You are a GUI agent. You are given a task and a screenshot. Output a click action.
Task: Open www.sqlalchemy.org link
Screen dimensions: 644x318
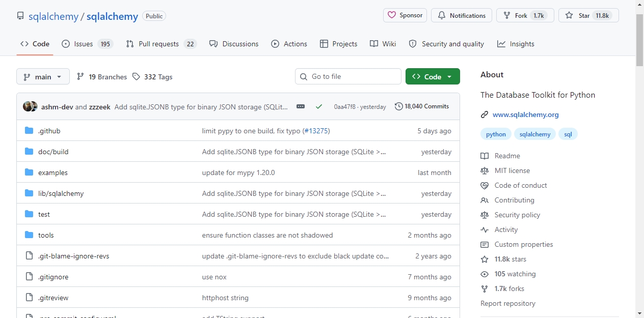[526, 114]
